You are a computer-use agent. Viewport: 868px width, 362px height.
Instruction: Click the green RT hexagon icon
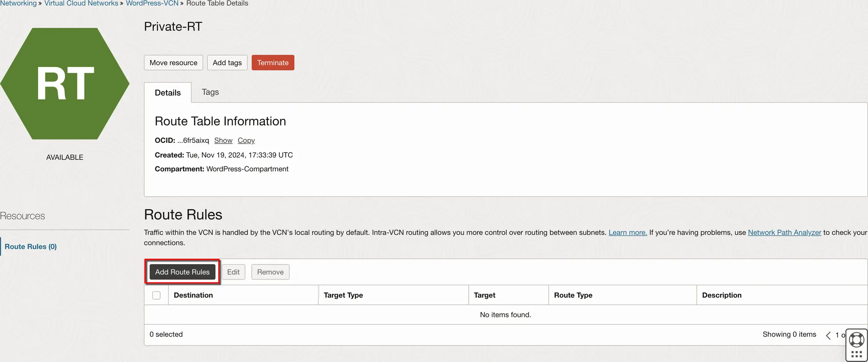(65, 84)
